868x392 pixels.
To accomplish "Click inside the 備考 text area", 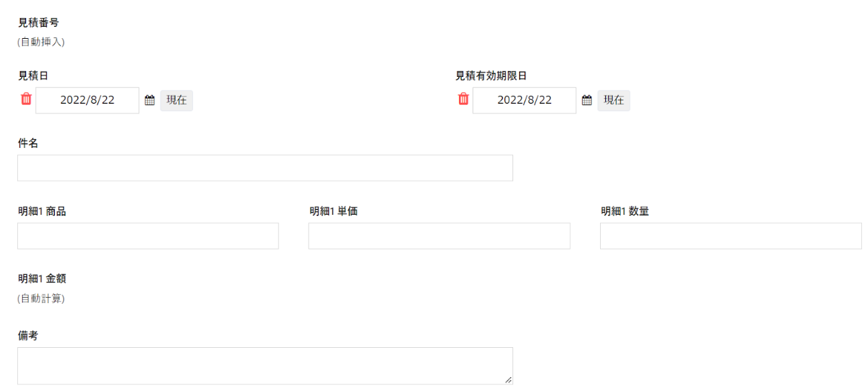I will click(x=265, y=365).
